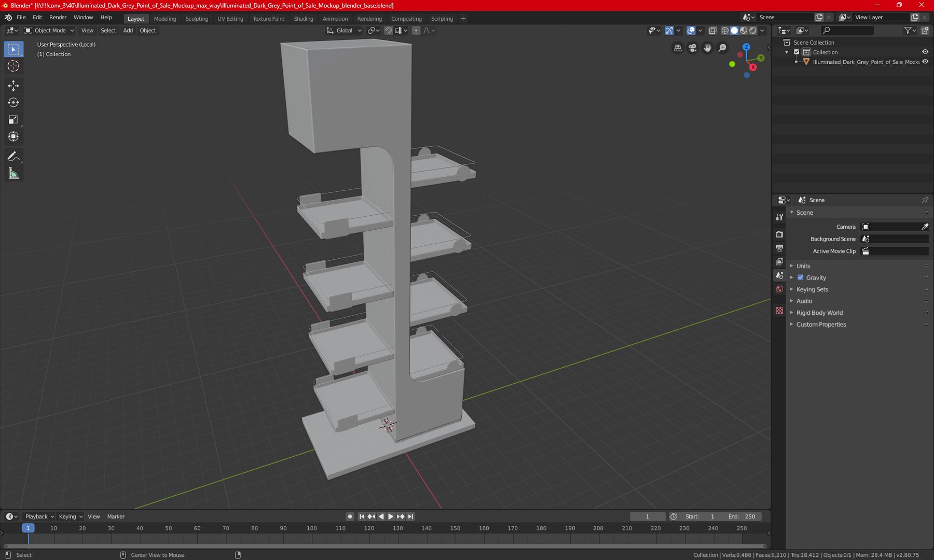Open the Add menu in viewport header

click(128, 31)
